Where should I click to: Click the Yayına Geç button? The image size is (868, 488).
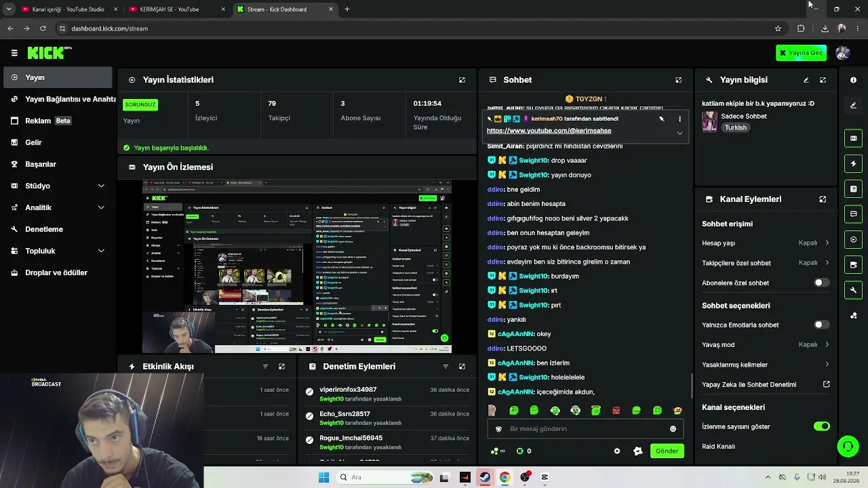pyautogui.click(x=802, y=53)
